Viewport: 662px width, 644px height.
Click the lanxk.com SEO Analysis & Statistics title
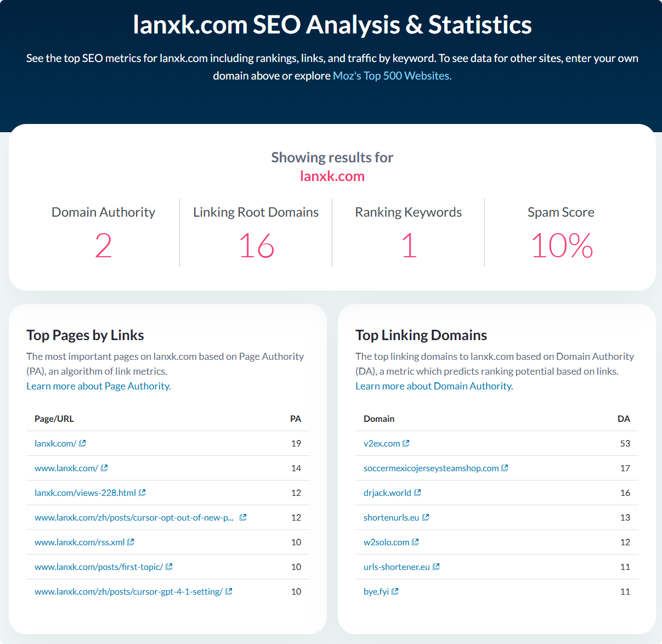click(332, 25)
